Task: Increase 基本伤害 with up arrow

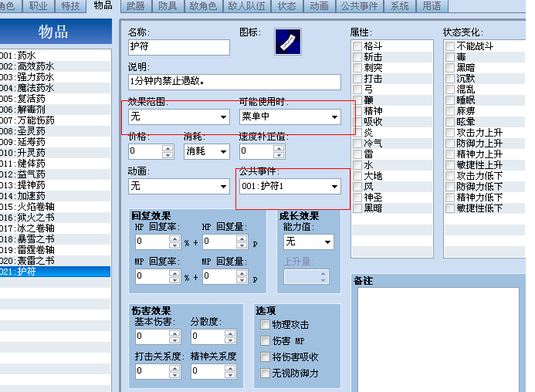Action: click(174, 333)
